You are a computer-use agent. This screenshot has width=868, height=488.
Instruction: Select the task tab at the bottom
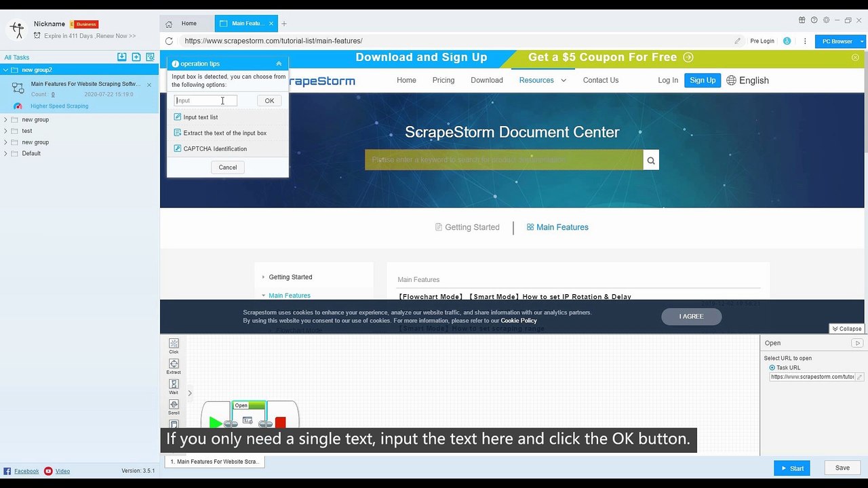214,462
